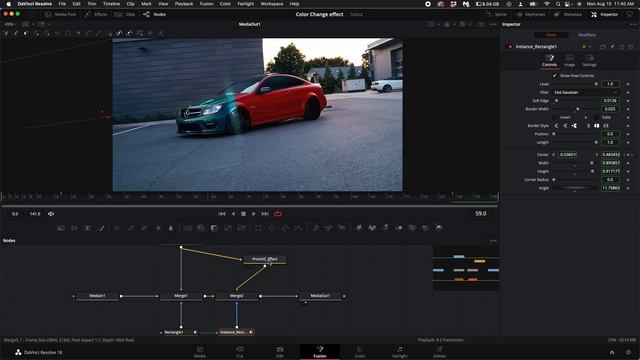This screenshot has height=360, width=640.
Task: Click the Rectangle1 node
Action: point(177,332)
